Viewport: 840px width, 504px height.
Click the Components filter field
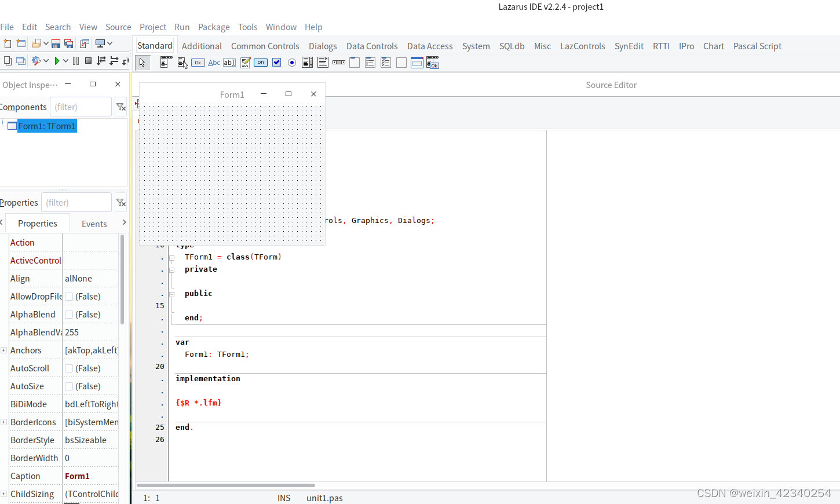tap(81, 107)
